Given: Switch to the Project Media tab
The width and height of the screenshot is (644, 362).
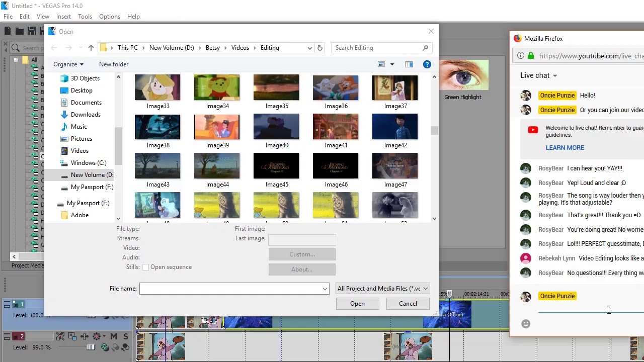Looking at the screenshot, I should tap(28, 265).
